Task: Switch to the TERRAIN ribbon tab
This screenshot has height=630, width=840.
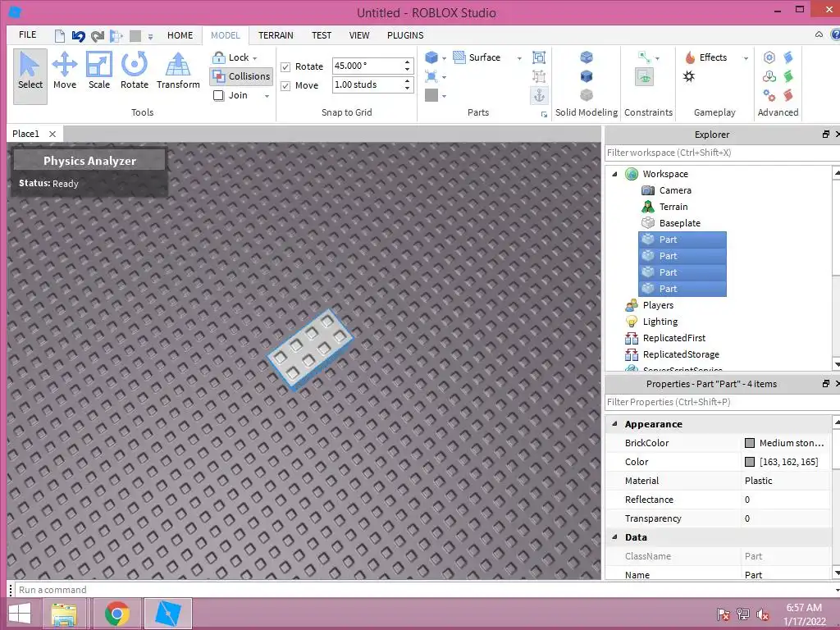Action: click(x=276, y=35)
